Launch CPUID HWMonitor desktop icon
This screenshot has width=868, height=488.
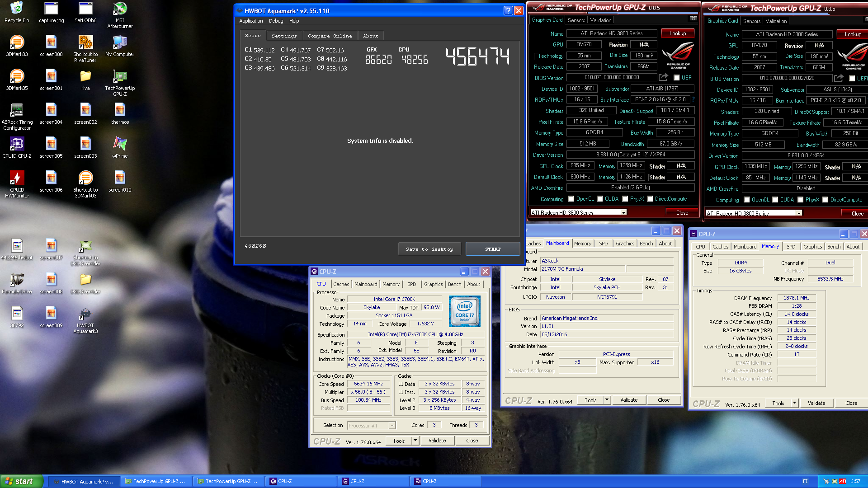pos(17,184)
